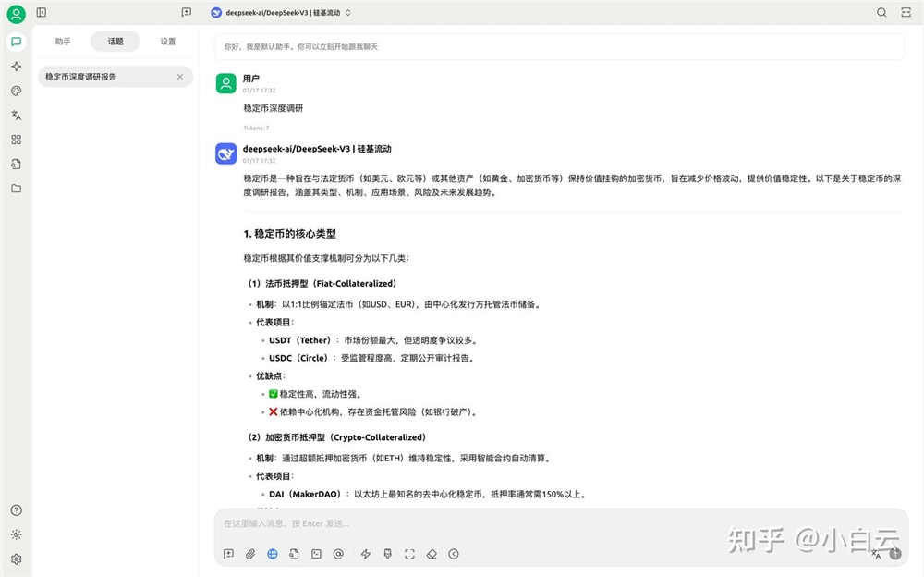Click deepseek-ai/DeepSeek-V3 name in message header
This screenshot has height=577, width=924.
317,149
